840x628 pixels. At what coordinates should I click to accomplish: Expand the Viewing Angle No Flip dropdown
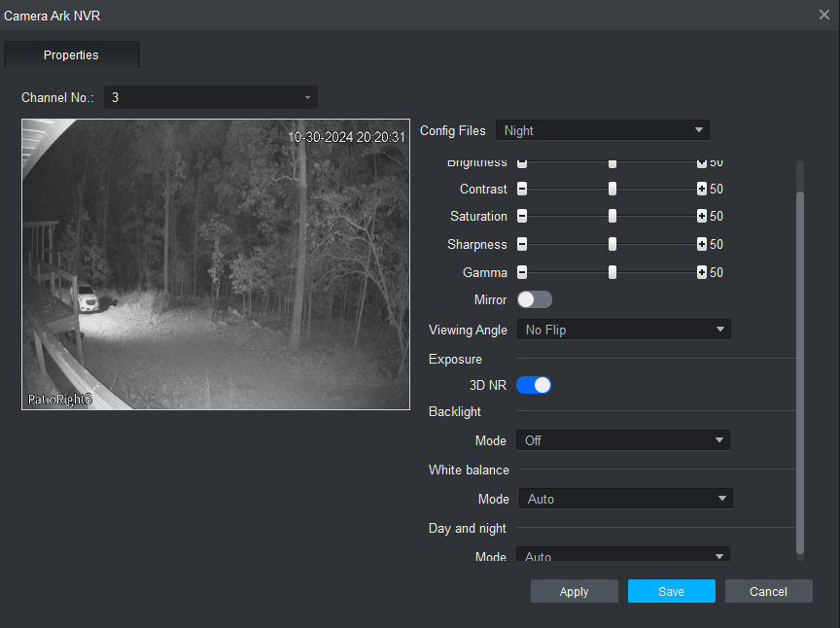(x=623, y=330)
